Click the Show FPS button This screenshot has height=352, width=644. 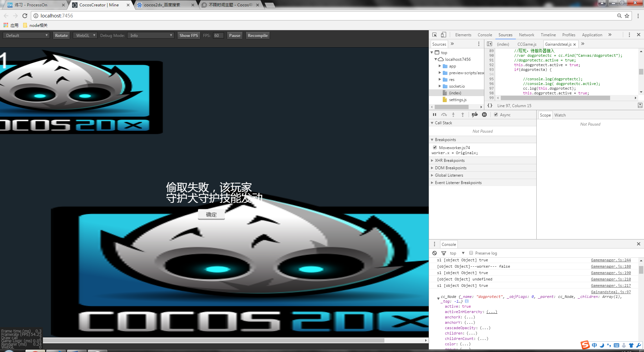189,36
